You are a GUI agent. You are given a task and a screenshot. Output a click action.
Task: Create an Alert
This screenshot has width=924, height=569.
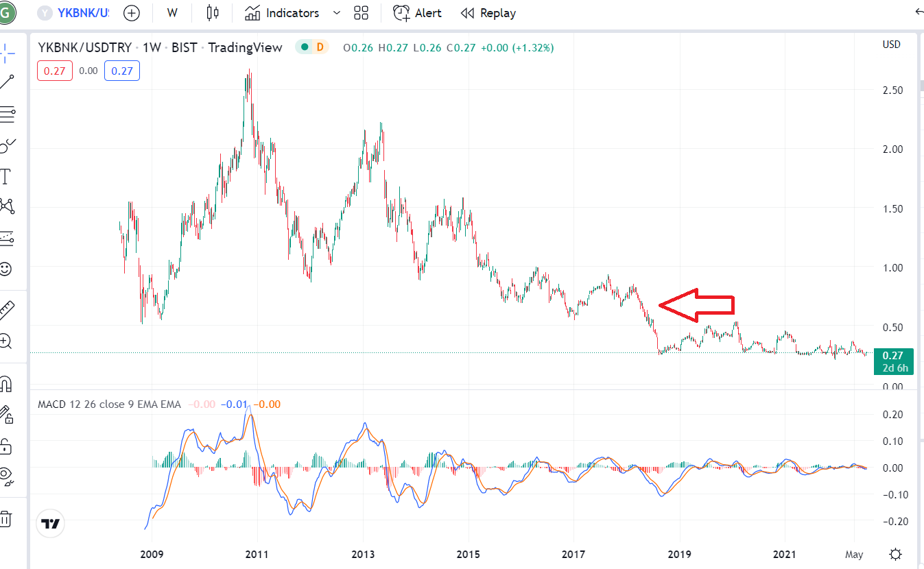pyautogui.click(x=417, y=13)
